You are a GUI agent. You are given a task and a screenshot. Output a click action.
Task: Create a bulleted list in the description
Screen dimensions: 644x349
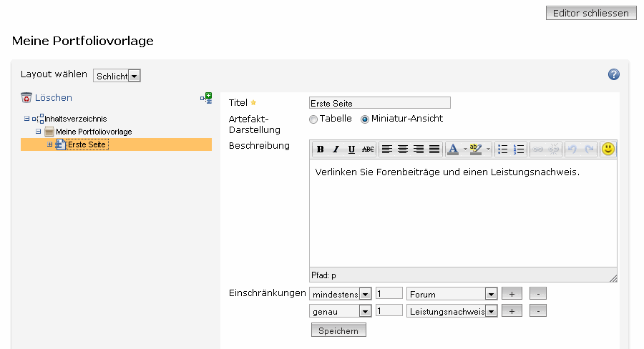[502, 149]
